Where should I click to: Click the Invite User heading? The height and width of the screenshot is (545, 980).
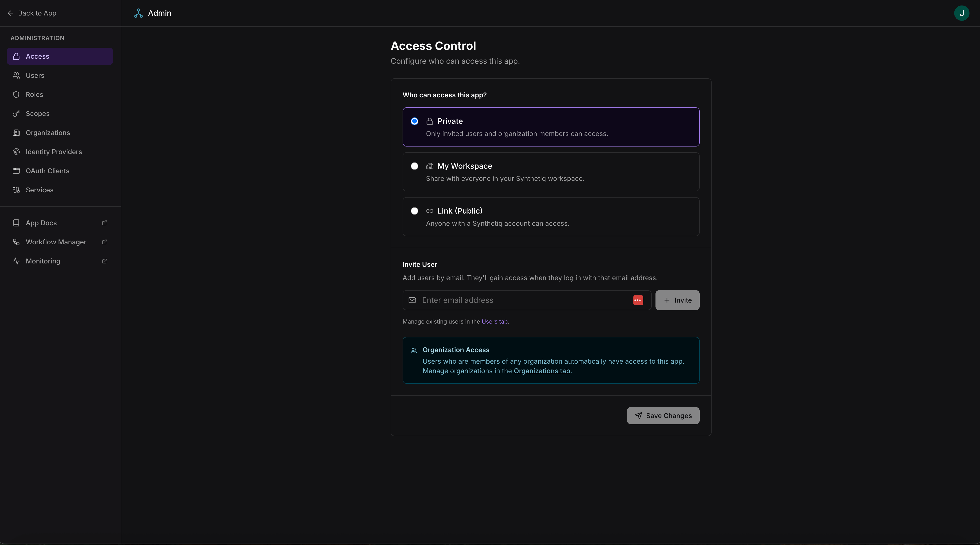(x=420, y=265)
